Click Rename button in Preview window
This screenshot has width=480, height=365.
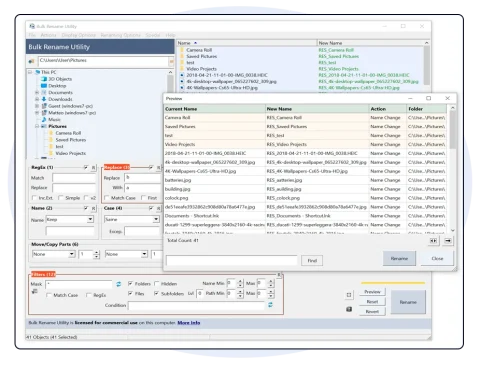tap(399, 258)
